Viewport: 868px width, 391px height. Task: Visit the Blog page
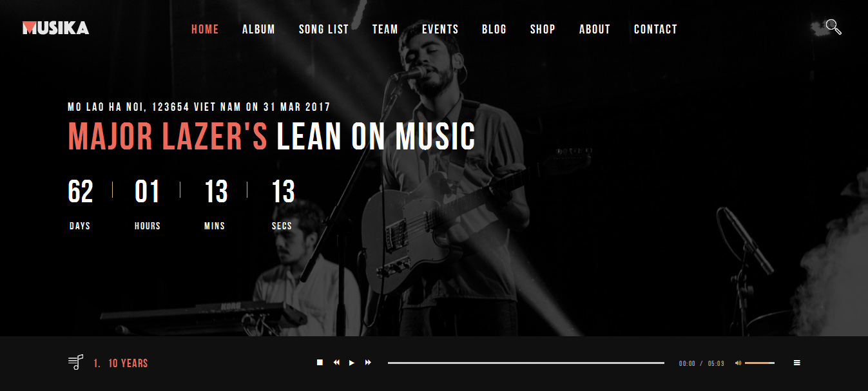tap(494, 29)
